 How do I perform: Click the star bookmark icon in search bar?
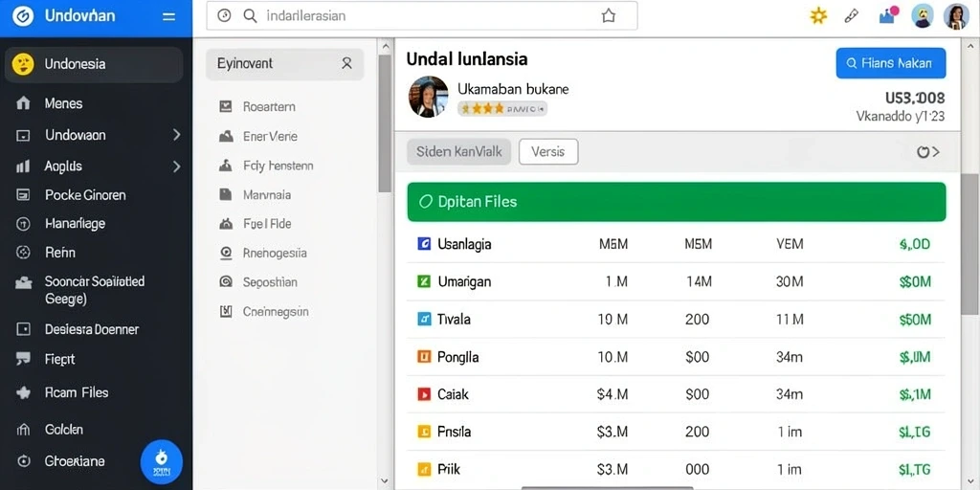(x=608, y=16)
